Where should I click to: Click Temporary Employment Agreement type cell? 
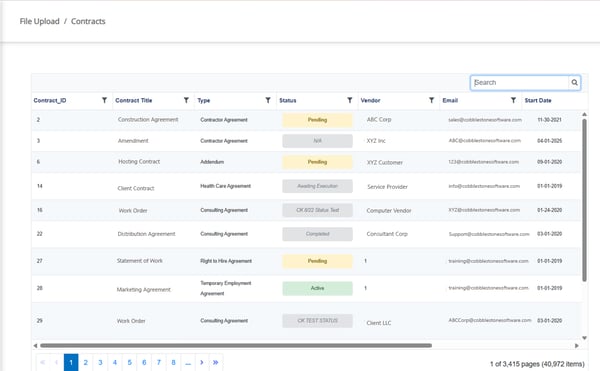pyautogui.click(x=226, y=288)
